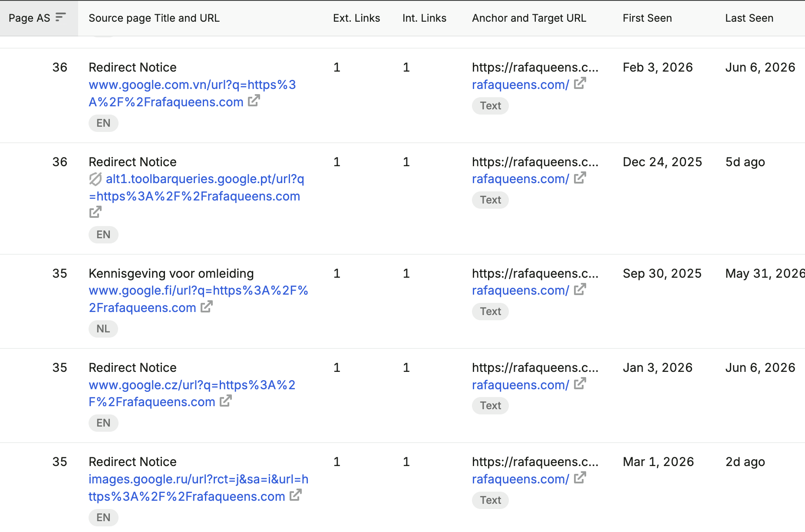The image size is (805, 532).
Task: Click Anchor and Target URL header
Action: tap(529, 18)
